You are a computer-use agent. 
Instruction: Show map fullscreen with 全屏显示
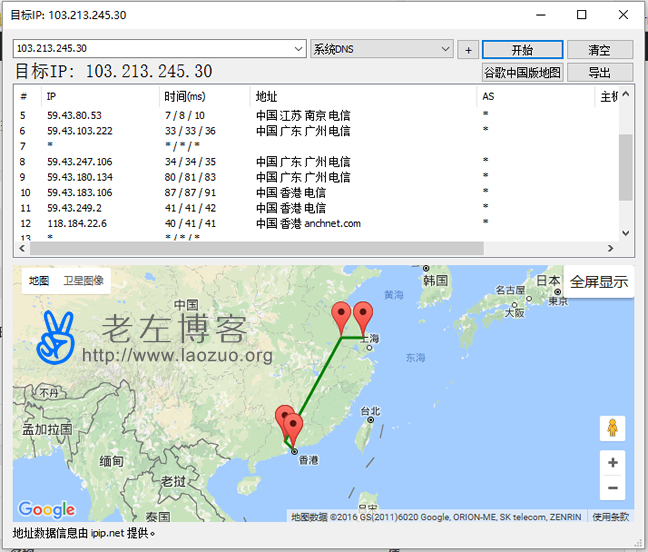(x=599, y=282)
